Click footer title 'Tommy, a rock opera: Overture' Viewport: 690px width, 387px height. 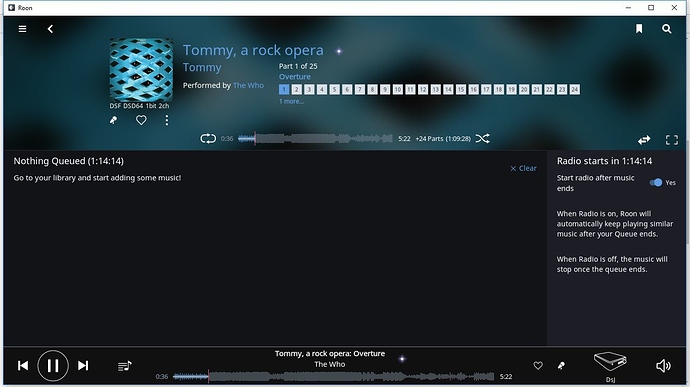pyautogui.click(x=330, y=354)
